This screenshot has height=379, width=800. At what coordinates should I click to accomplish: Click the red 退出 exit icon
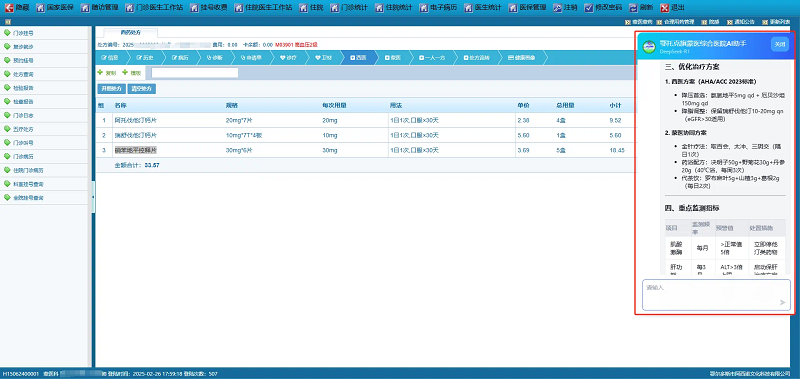pyautogui.click(x=664, y=8)
